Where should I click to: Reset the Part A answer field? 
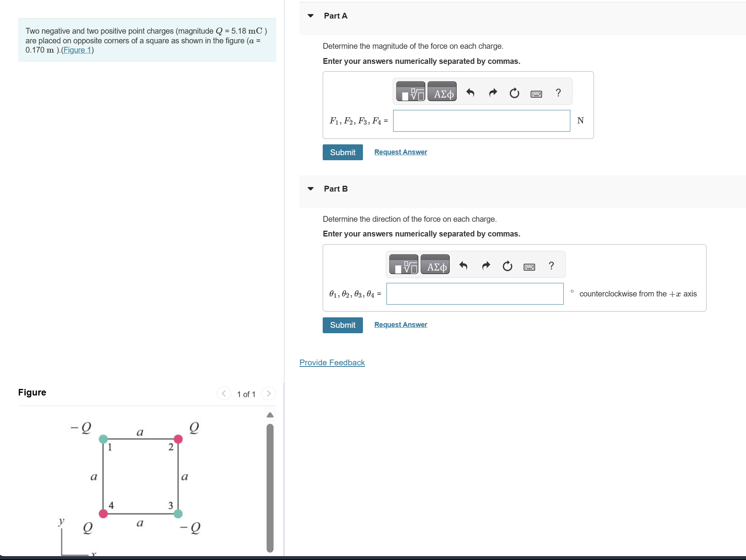[514, 93]
